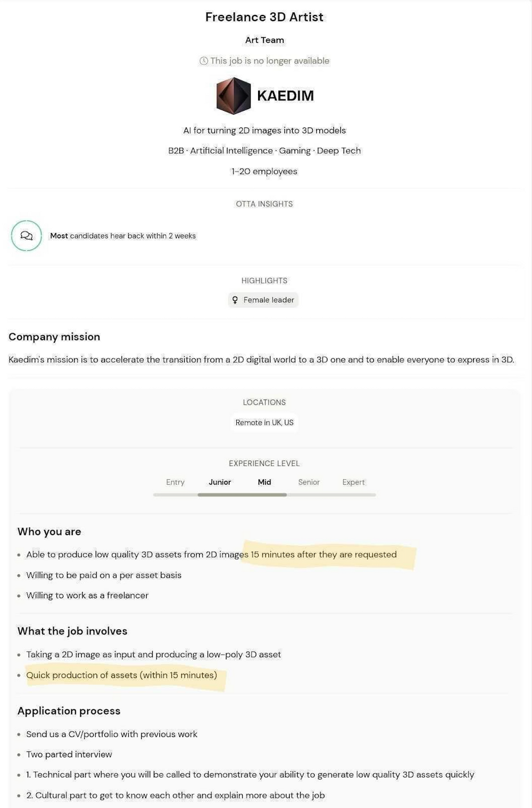Open the KAEDIM company name link

285,96
